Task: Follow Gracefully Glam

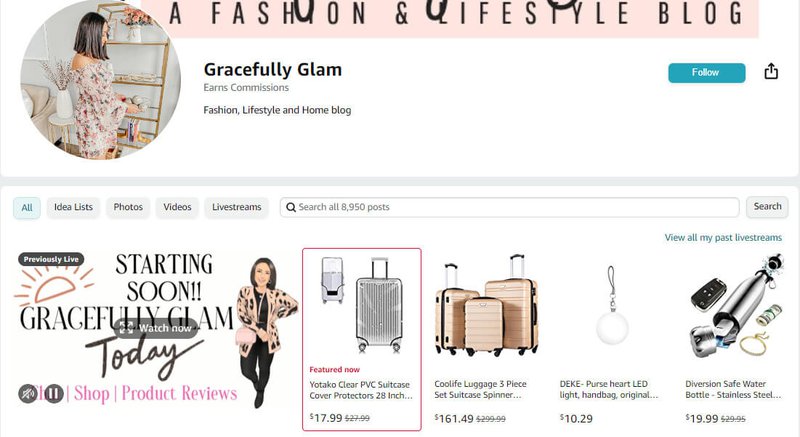Action: coord(707,72)
